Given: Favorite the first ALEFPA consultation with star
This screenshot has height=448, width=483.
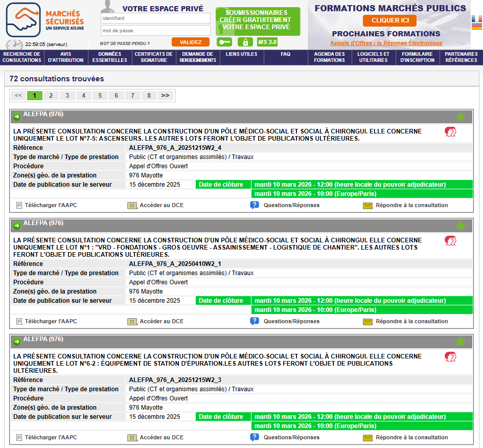Looking at the screenshot, I should coord(461,117).
